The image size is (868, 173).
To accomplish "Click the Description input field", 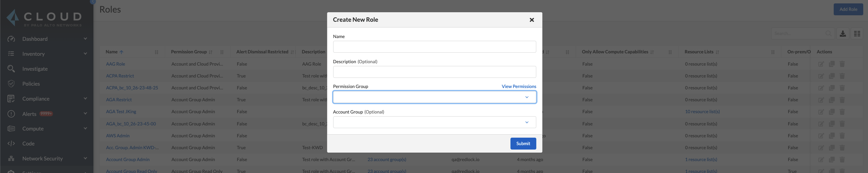I will point(434,72).
